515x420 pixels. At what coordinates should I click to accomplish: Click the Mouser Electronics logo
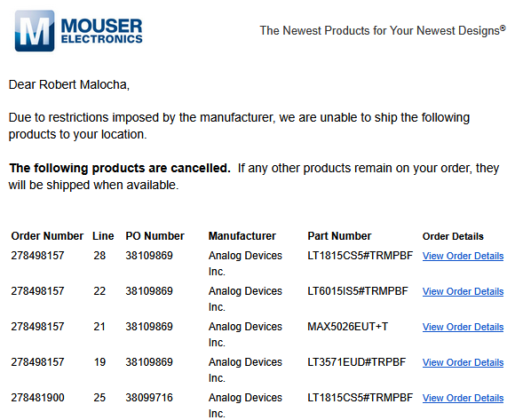78,30
